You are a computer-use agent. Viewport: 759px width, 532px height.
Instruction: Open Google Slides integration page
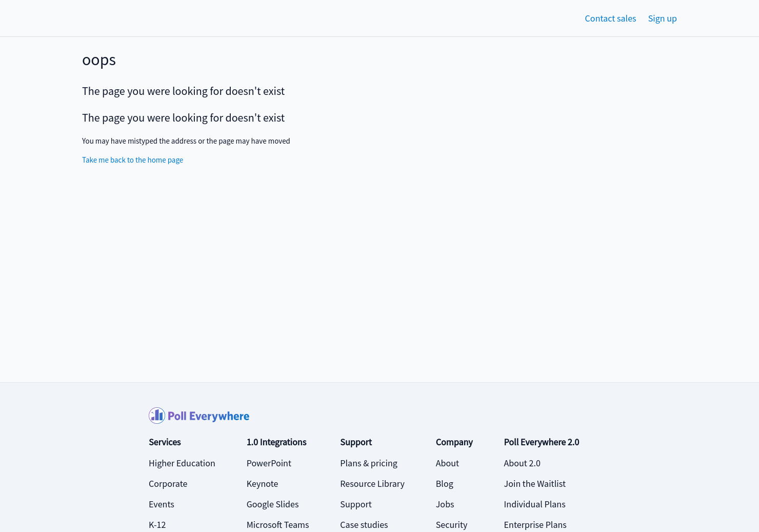coord(272,504)
